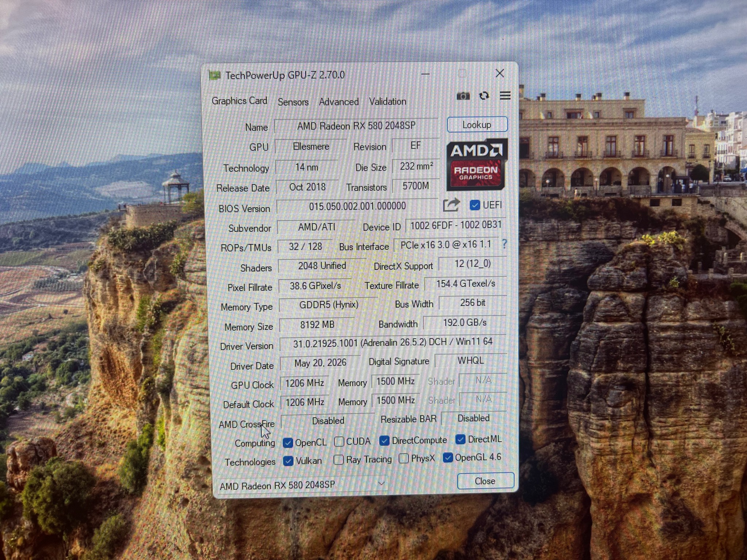This screenshot has width=747, height=560.
Task: Click the Transistors value 5700M
Action: pyautogui.click(x=416, y=186)
